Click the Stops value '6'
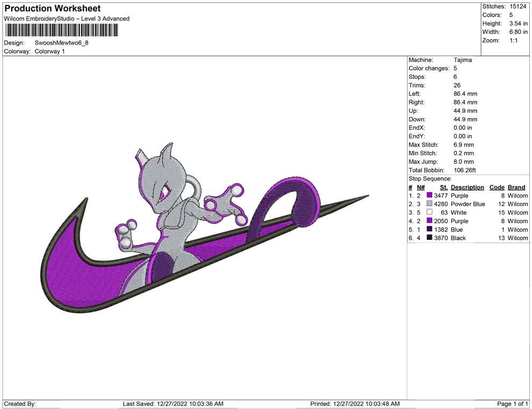The image size is (532, 409). [x=455, y=77]
